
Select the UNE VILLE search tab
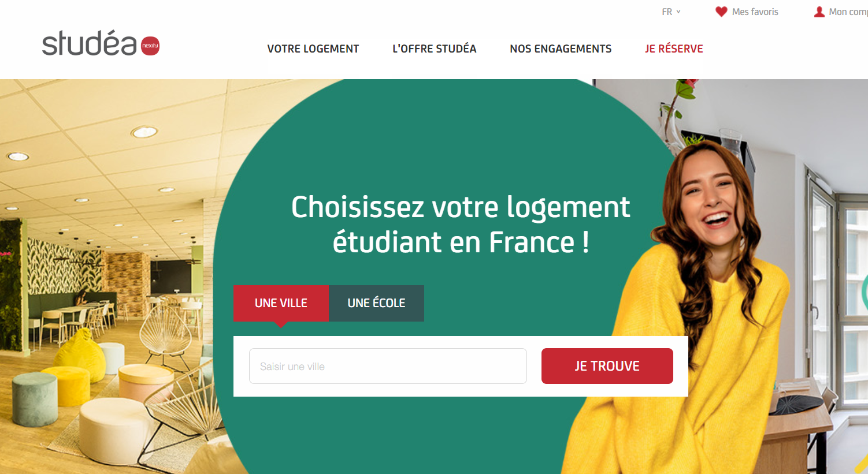tap(281, 303)
